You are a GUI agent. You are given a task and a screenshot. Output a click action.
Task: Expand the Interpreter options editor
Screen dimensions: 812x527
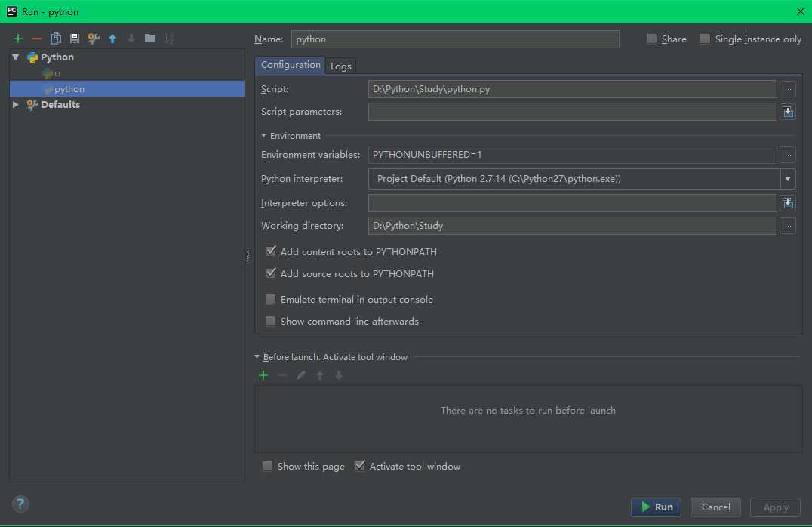coord(788,203)
